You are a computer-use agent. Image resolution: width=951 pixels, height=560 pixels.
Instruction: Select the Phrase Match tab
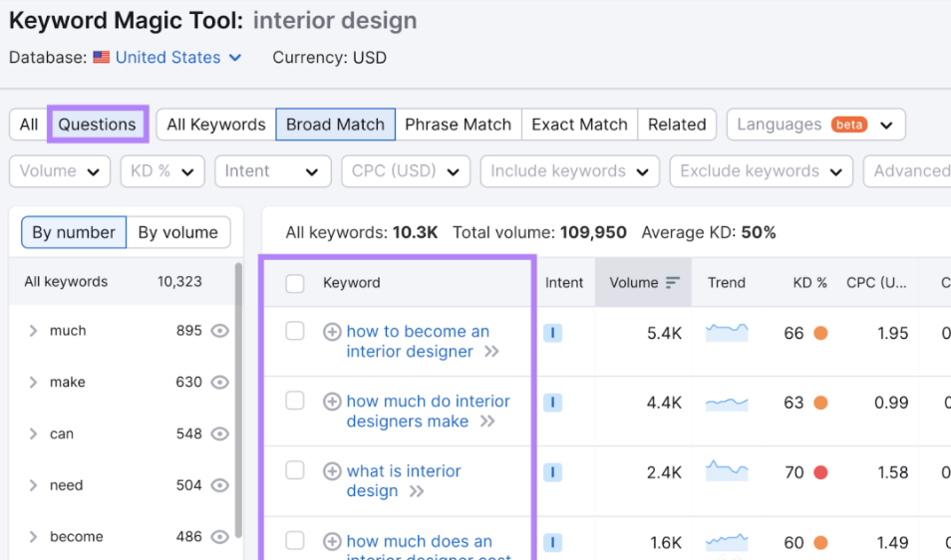click(x=458, y=125)
